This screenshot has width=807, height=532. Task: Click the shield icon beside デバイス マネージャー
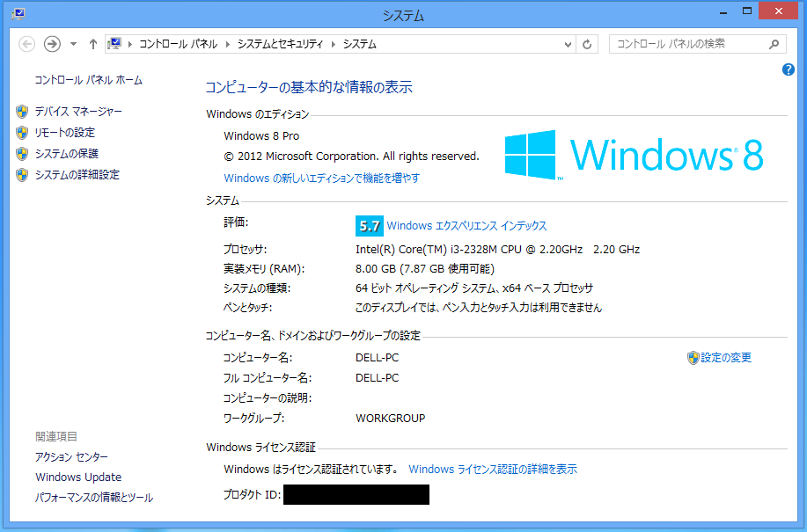(22, 112)
